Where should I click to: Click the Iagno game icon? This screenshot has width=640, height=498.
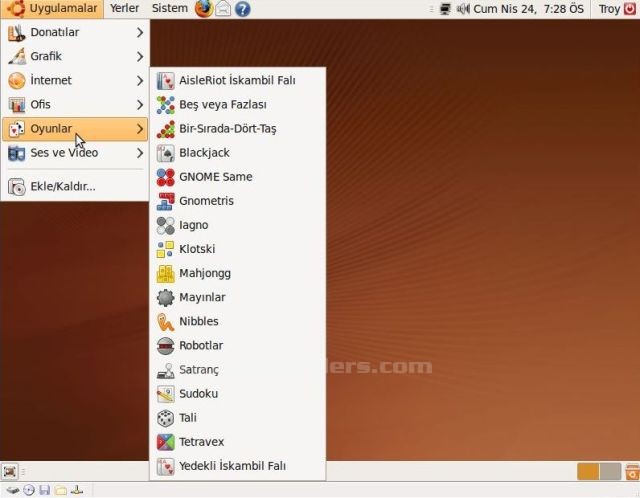pos(165,225)
